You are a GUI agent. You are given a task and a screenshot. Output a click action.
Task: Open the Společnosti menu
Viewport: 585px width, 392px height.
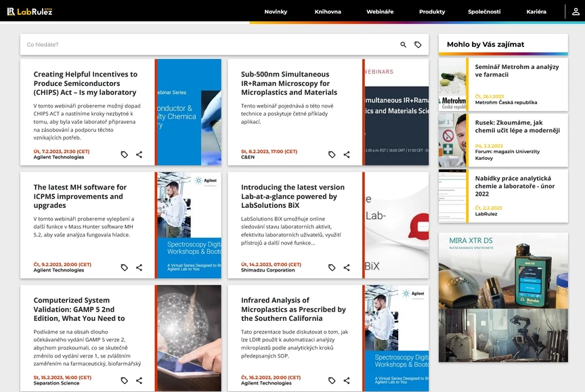[484, 12]
